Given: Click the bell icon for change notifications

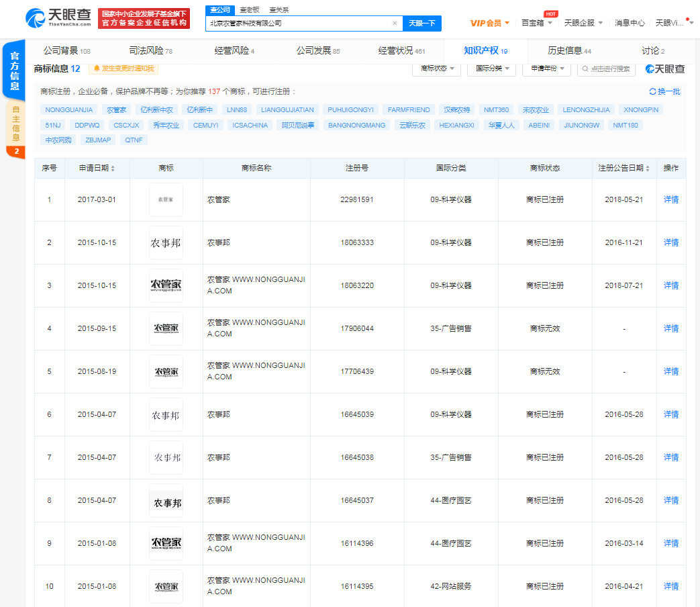Looking at the screenshot, I should coord(97,68).
